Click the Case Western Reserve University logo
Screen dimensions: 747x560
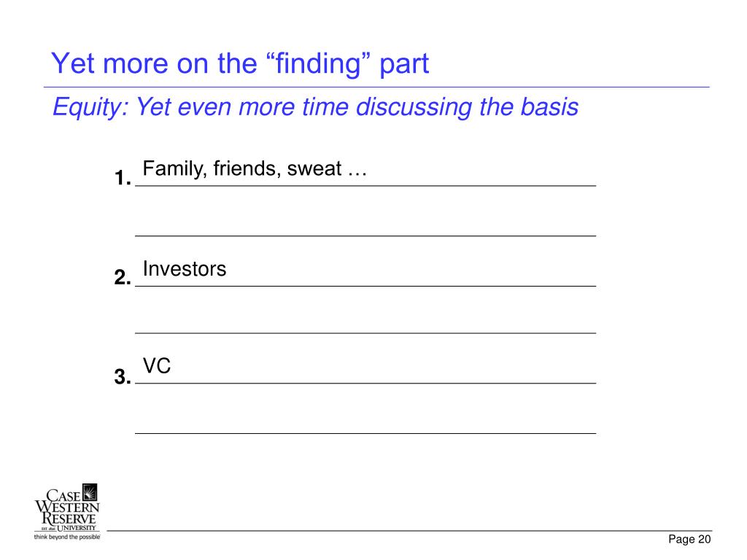pos(67,512)
